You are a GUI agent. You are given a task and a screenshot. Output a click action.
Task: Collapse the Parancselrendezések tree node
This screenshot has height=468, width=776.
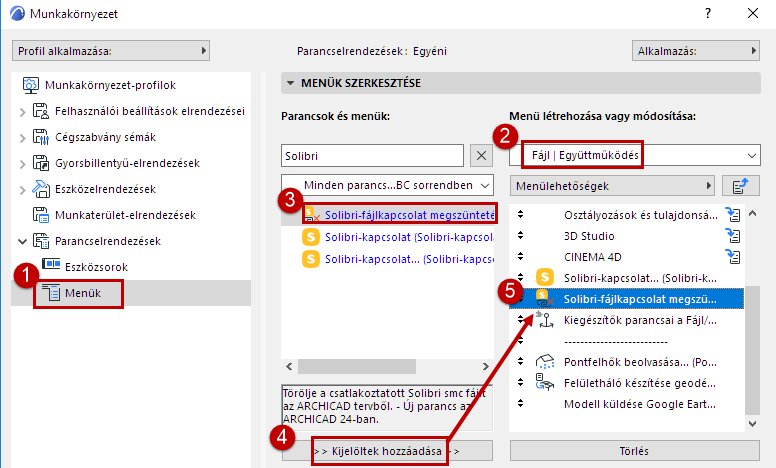(x=23, y=241)
